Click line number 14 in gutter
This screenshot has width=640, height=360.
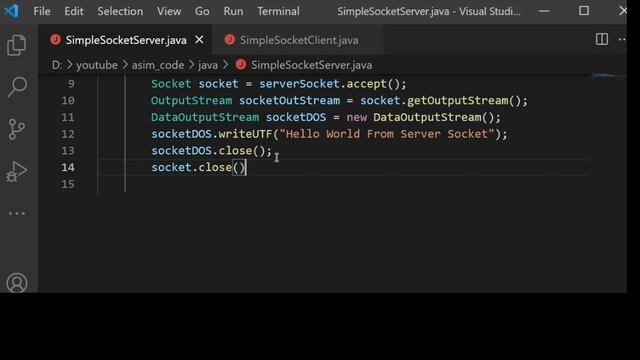click(x=68, y=167)
